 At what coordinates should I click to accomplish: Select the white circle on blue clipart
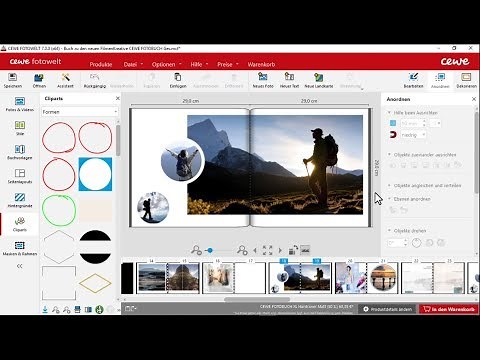tap(95, 174)
